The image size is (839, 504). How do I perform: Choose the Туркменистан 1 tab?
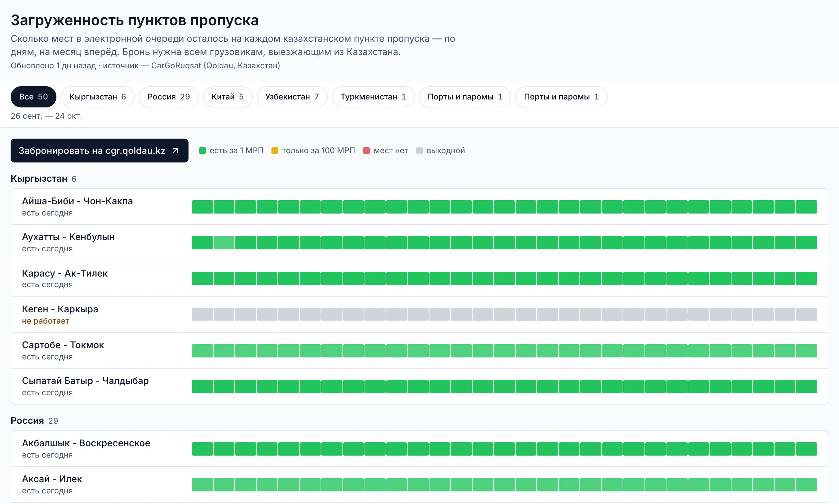click(x=373, y=97)
